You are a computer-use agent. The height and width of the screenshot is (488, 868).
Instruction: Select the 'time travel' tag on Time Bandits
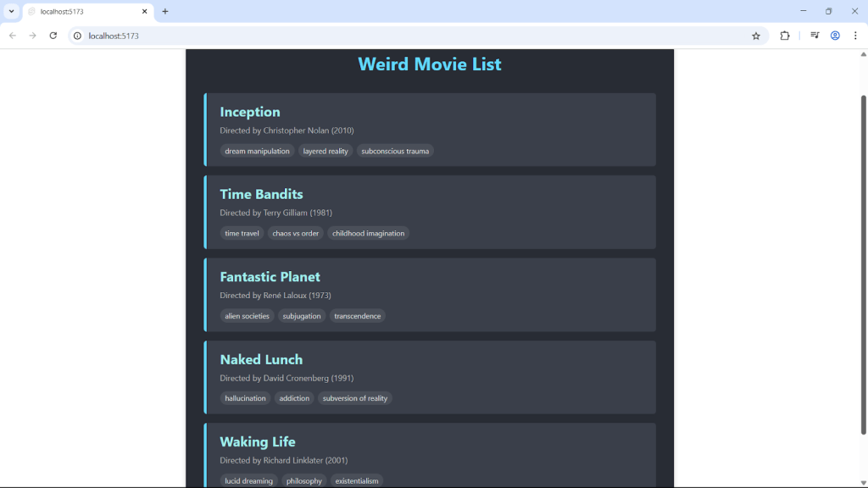(241, 233)
